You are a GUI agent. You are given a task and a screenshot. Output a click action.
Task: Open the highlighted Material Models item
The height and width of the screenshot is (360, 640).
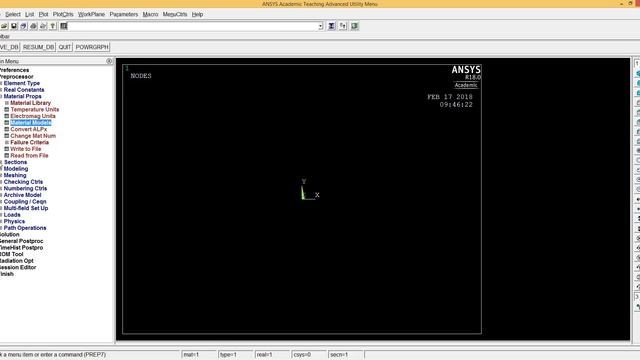click(31, 122)
